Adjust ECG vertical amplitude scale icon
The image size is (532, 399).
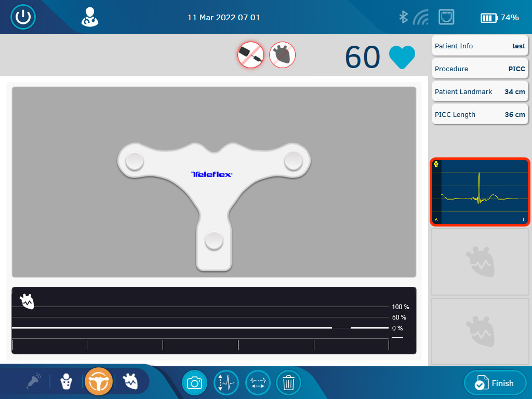(226, 383)
